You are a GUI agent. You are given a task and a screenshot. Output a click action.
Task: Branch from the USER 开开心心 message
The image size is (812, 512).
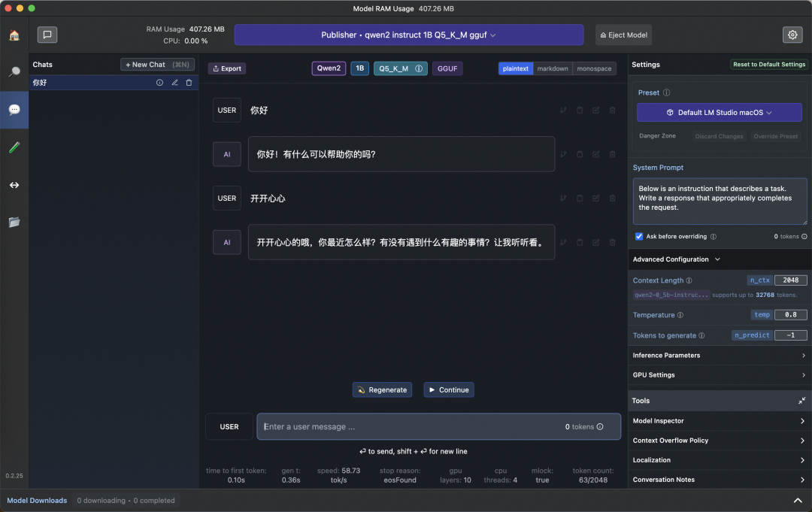tap(563, 198)
